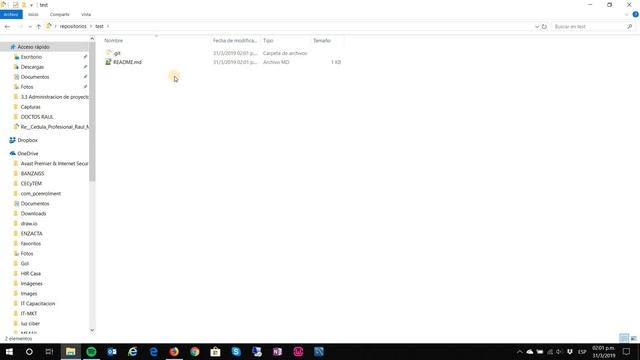Open the Help question mark icon

pos(635,14)
